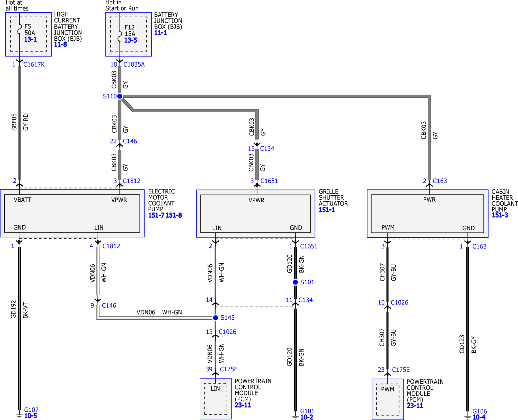Open page reference 13-1 under F5
Image resolution: width=518 pixels, height=420 pixels.
tap(30, 39)
